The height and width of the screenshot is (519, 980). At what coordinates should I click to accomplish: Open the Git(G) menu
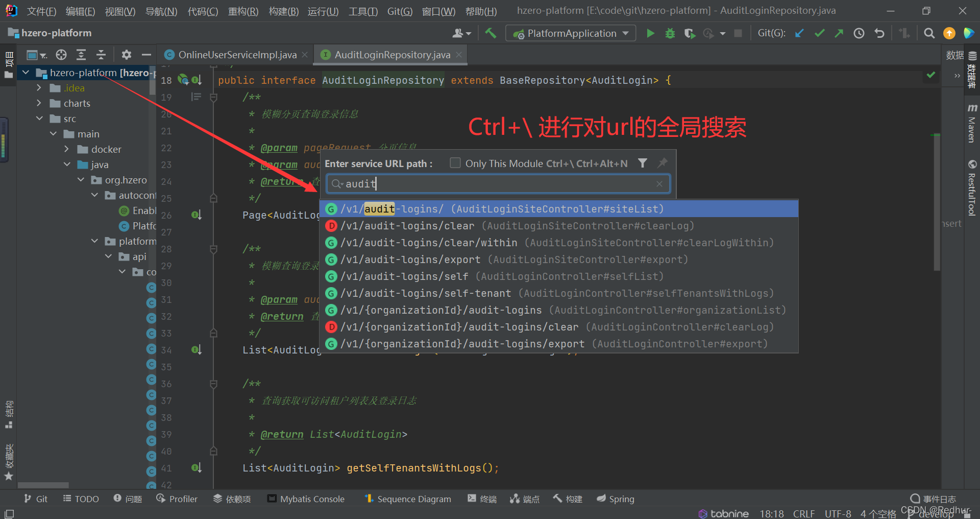click(x=400, y=11)
